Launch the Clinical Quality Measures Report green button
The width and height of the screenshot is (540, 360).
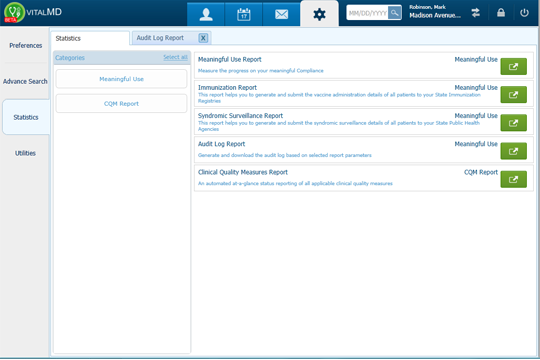point(513,179)
